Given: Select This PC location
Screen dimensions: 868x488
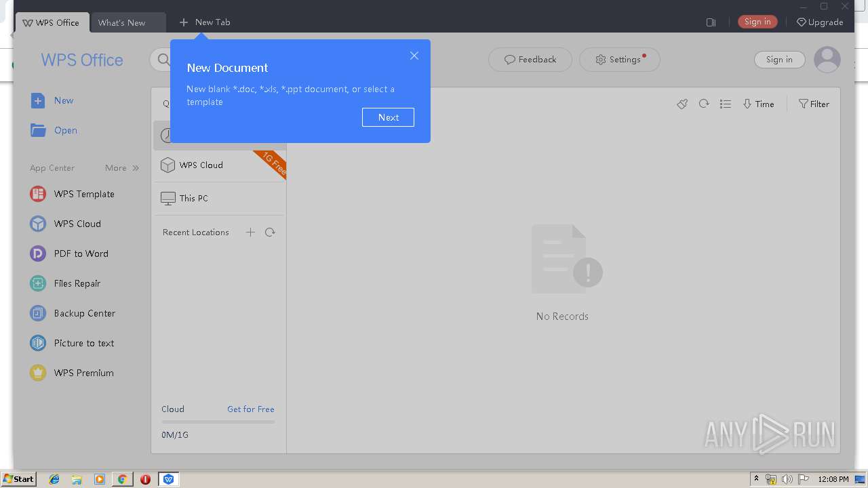Looking at the screenshot, I should (x=219, y=199).
